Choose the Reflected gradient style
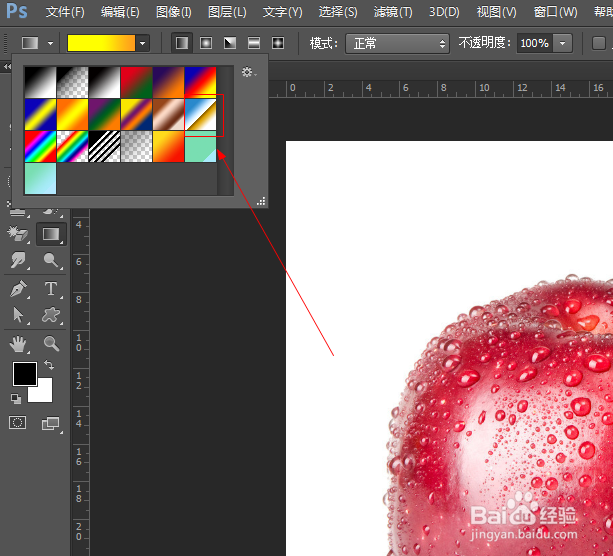 tap(254, 43)
